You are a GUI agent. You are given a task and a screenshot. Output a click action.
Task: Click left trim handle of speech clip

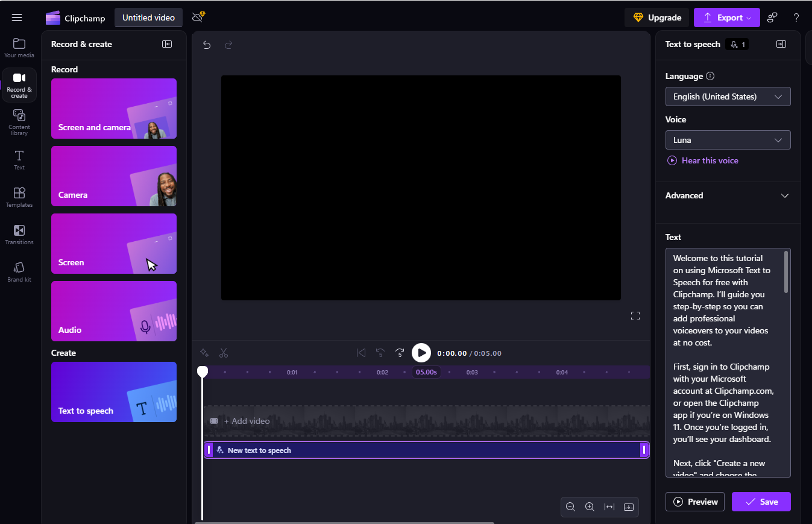[x=209, y=450]
